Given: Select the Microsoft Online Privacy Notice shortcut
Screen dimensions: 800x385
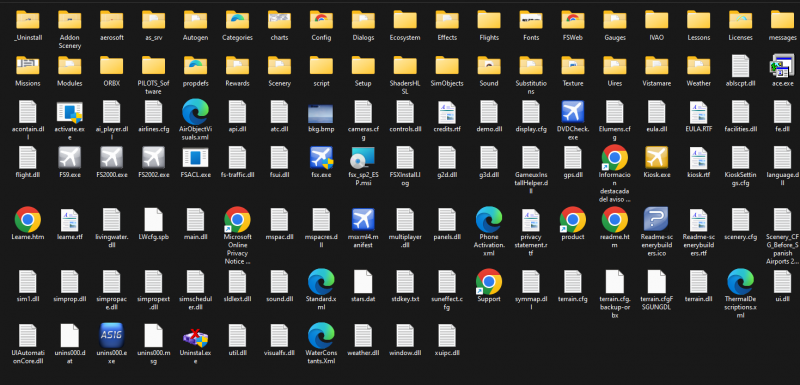Looking at the screenshot, I should click(x=237, y=219).
